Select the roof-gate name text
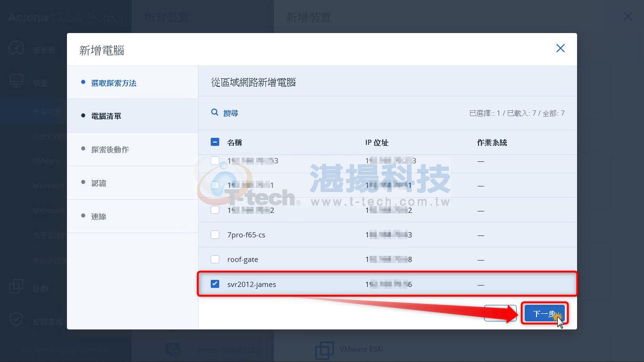Image resolution: width=644 pixels, height=362 pixels. 243,259
